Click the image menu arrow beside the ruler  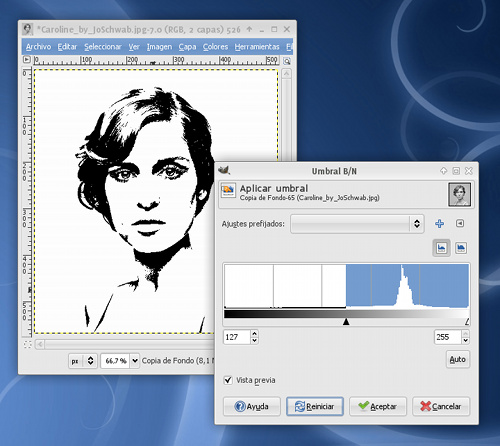pyautogui.click(x=27, y=60)
